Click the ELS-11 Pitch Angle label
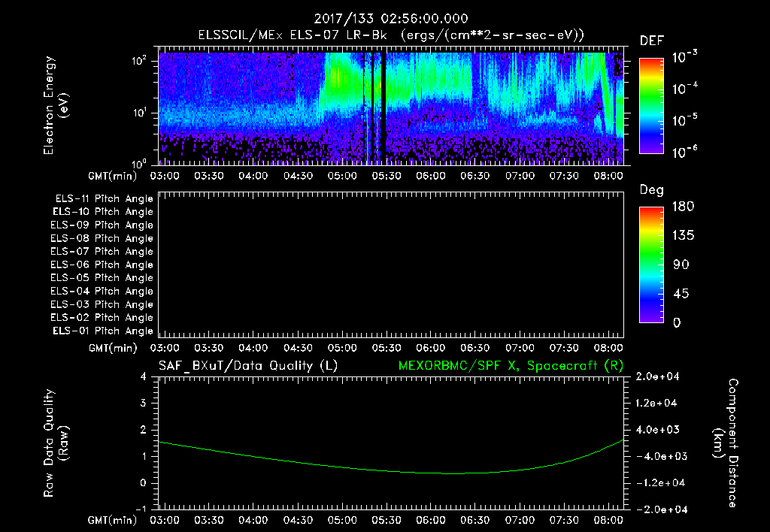 104,199
